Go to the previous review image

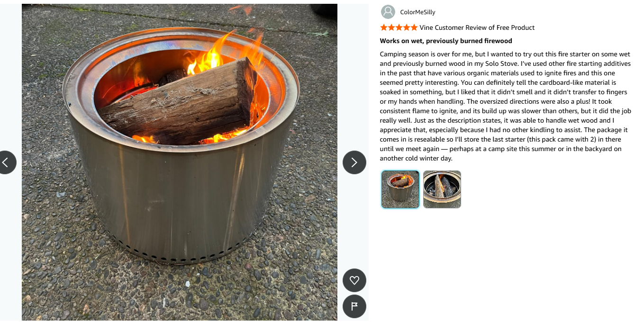[x=5, y=162]
